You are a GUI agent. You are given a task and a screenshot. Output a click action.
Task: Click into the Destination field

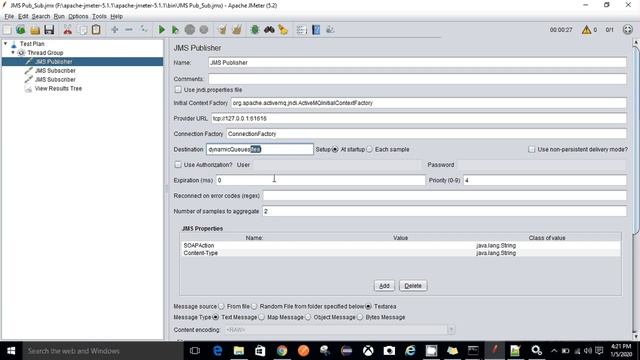[x=260, y=149]
